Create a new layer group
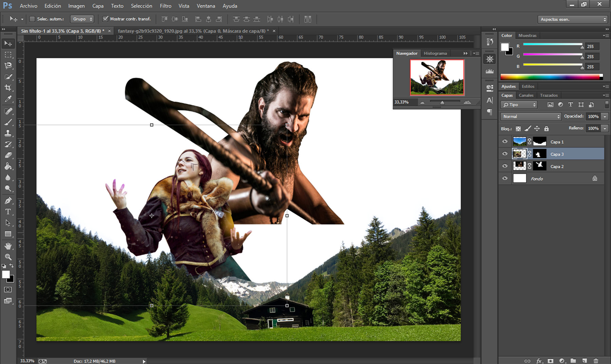Image resolution: width=611 pixels, height=364 pixels. pyautogui.click(x=573, y=361)
